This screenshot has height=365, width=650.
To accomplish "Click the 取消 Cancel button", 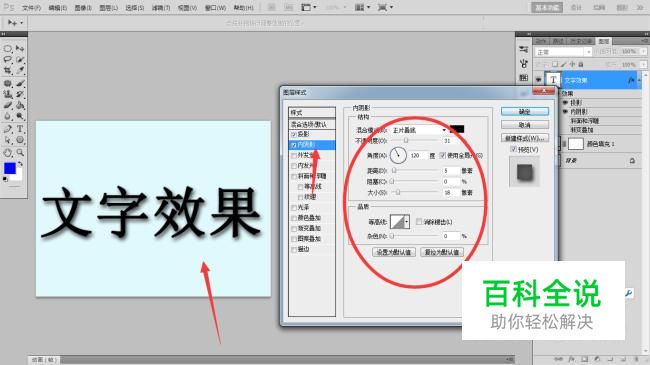I will coord(525,125).
